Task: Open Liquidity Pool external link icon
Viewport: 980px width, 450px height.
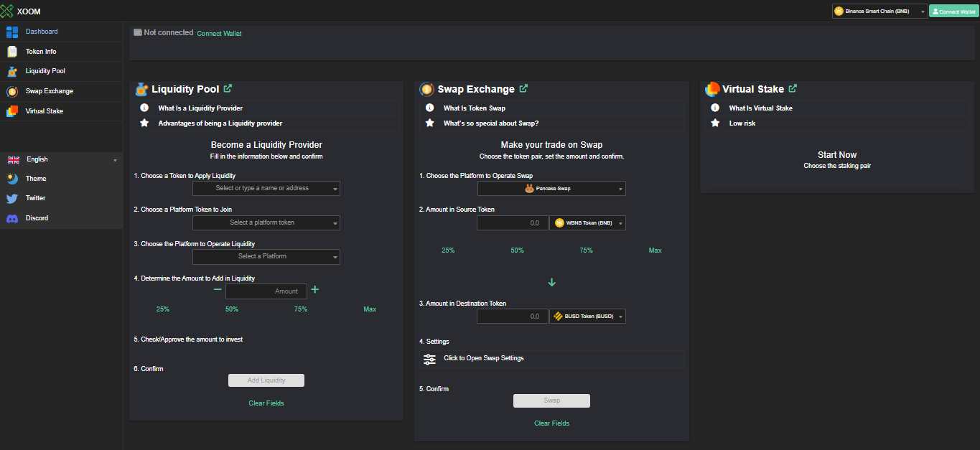Action: click(x=228, y=89)
